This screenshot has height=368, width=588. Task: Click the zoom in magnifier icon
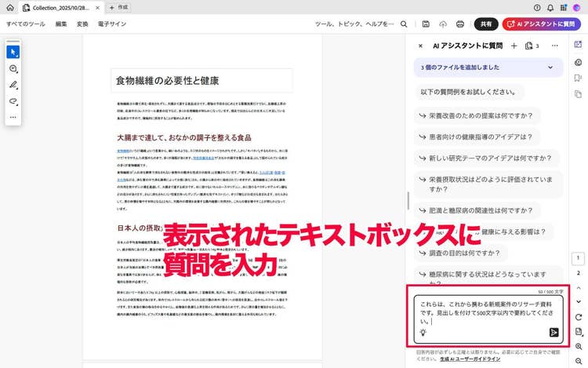click(578, 346)
